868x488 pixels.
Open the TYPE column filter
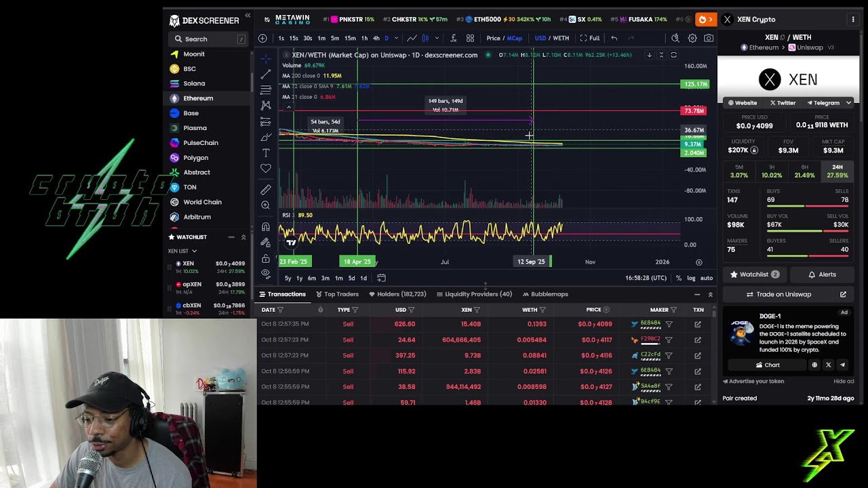click(355, 310)
